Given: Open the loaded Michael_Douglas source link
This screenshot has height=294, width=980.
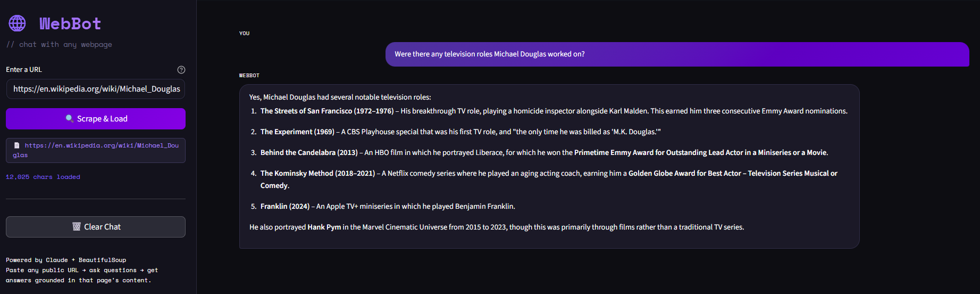Looking at the screenshot, I should (96, 150).
